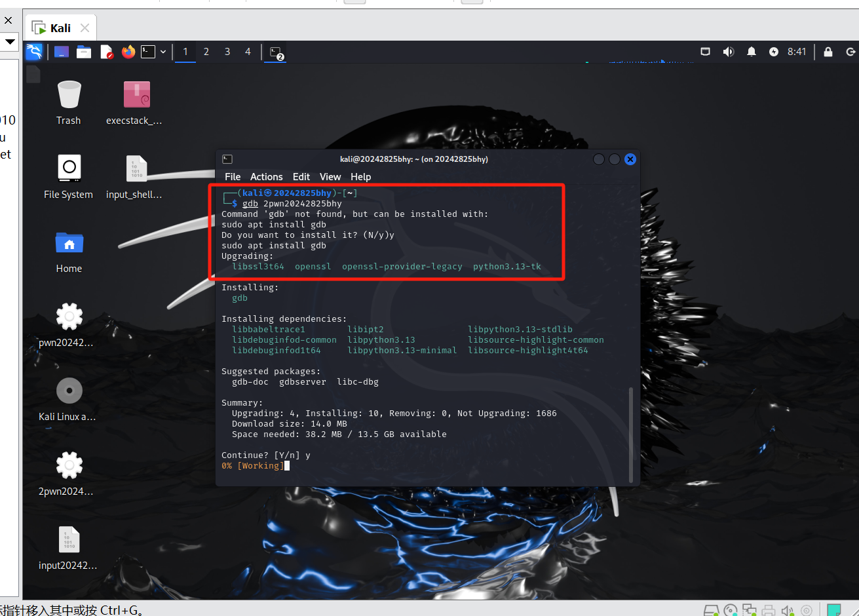Open the terminal Edit menu
Image resolution: width=859 pixels, height=616 pixels.
[x=301, y=177]
